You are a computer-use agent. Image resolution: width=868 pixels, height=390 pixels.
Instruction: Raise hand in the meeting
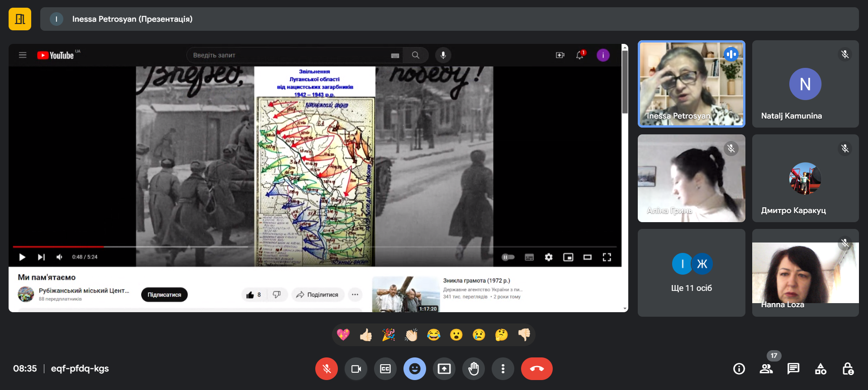point(473,369)
